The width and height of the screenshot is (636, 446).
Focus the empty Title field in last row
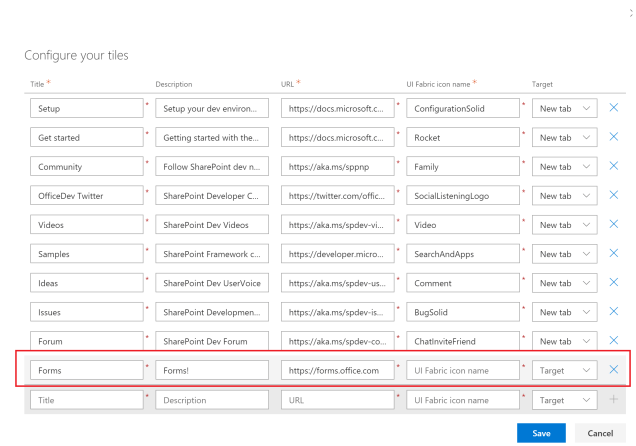(87, 399)
